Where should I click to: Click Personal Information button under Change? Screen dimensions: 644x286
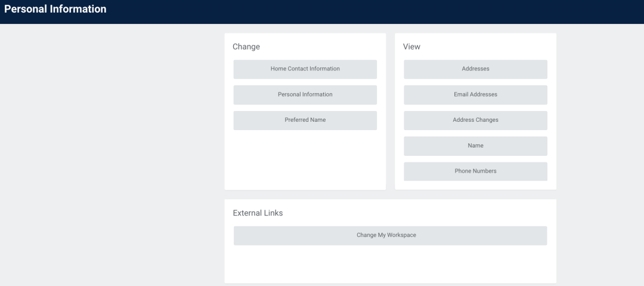pos(305,95)
